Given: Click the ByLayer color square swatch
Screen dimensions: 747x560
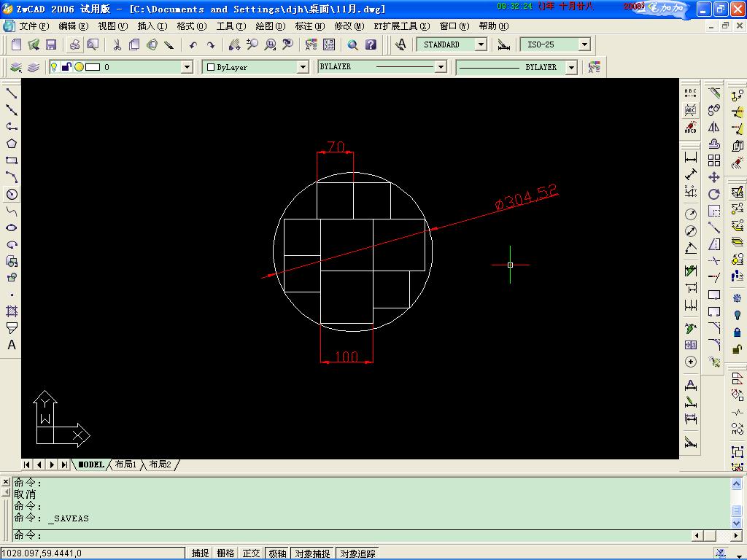Looking at the screenshot, I should pos(211,67).
